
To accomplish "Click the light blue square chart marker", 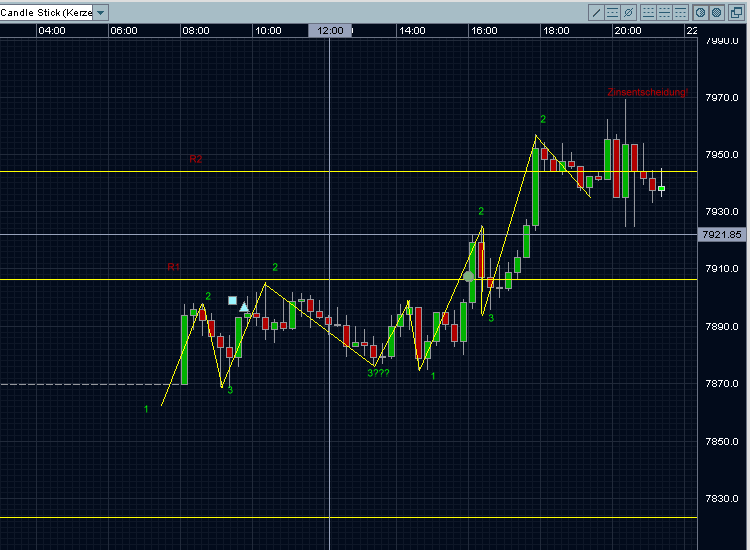I will click(232, 300).
